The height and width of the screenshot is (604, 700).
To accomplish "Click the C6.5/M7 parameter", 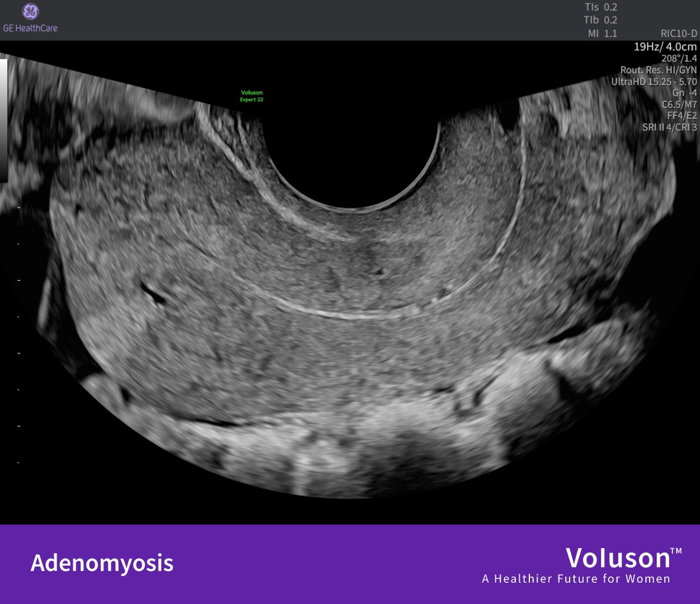I will tap(679, 105).
